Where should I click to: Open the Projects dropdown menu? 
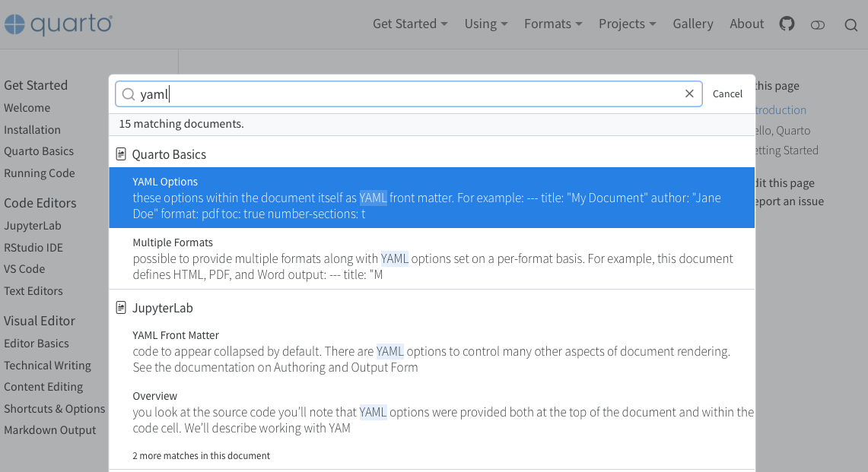(x=627, y=24)
